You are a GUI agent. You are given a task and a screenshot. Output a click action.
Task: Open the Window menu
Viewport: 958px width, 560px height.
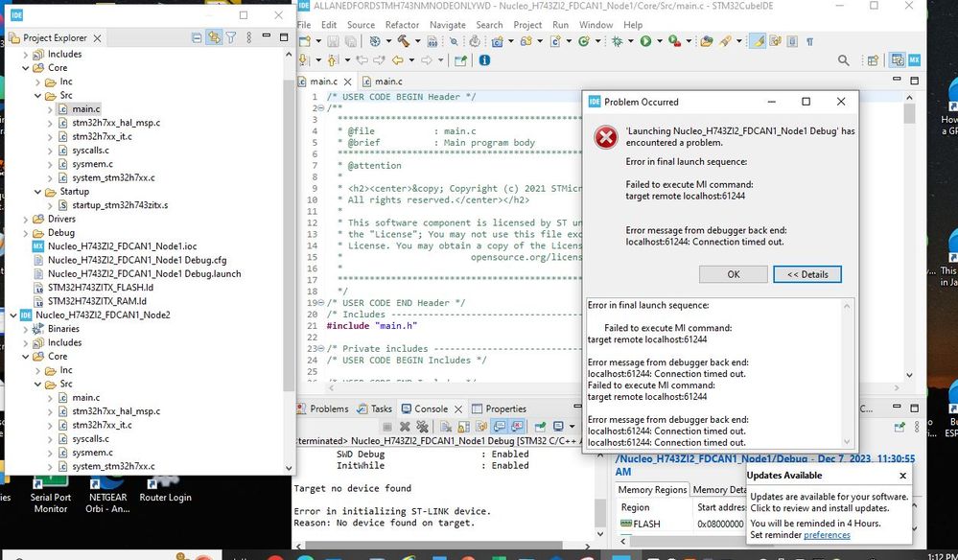pos(596,25)
